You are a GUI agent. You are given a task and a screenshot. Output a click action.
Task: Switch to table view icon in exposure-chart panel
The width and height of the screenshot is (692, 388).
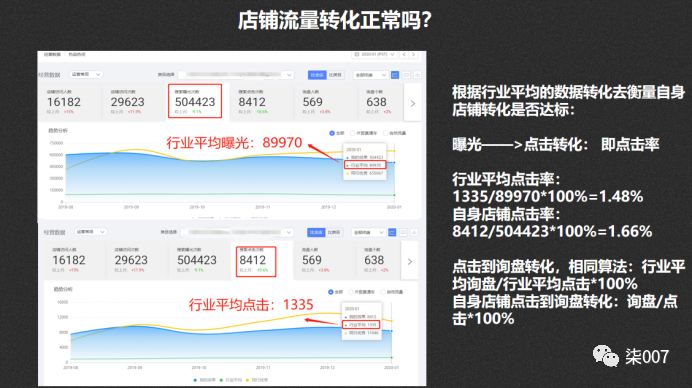[x=406, y=75]
